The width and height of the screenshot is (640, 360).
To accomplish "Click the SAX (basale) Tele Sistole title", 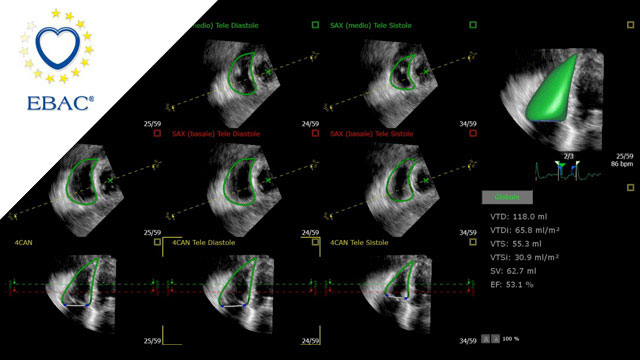I will [371, 134].
